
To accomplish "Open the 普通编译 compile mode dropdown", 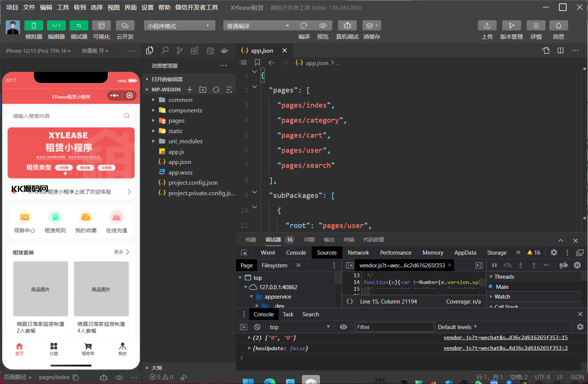I will (x=259, y=26).
